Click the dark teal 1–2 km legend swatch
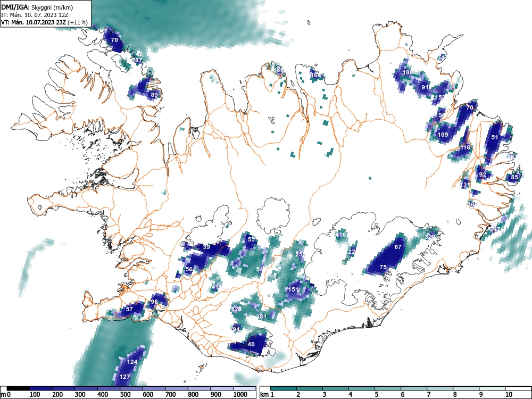 tap(284, 388)
